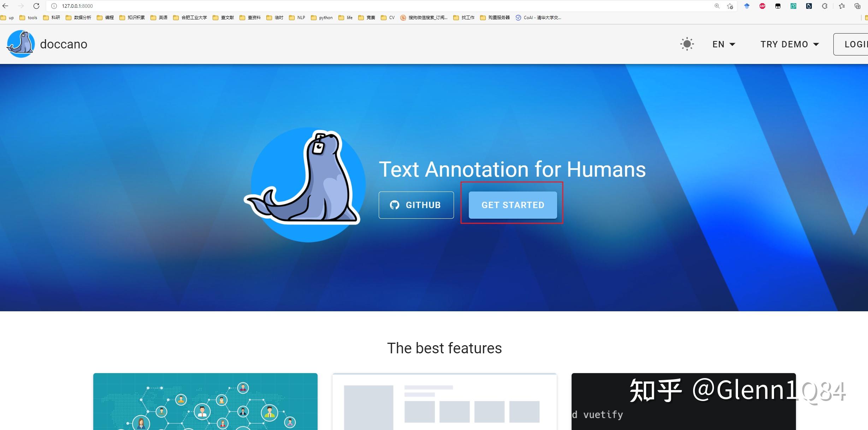This screenshot has width=868, height=430.
Task: Click the doccano seal logo in header
Action: click(x=20, y=44)
